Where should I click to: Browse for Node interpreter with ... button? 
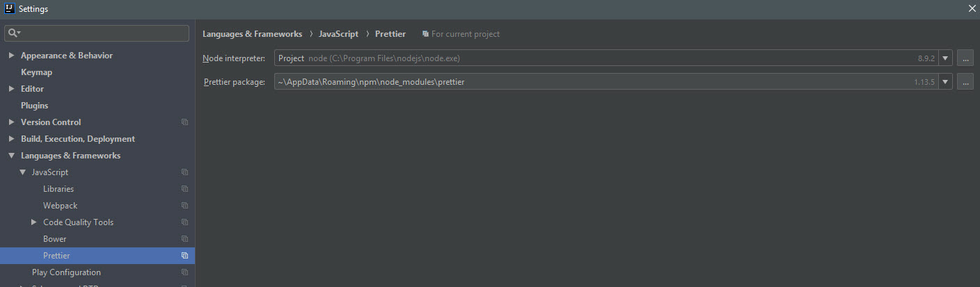(965, 58)
